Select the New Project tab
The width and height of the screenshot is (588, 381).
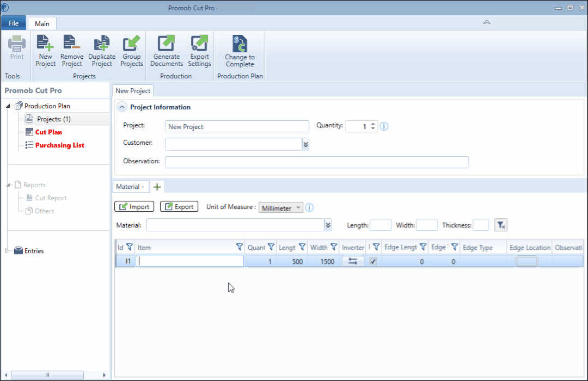pos(133,91)
